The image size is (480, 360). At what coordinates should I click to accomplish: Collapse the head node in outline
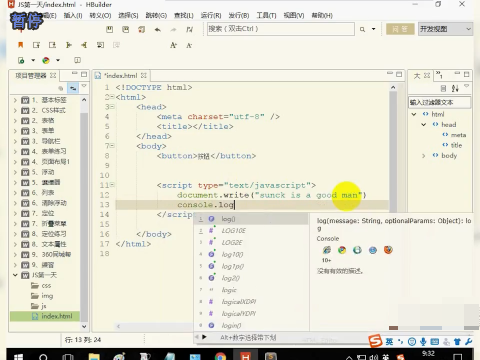tap(423, 125)
